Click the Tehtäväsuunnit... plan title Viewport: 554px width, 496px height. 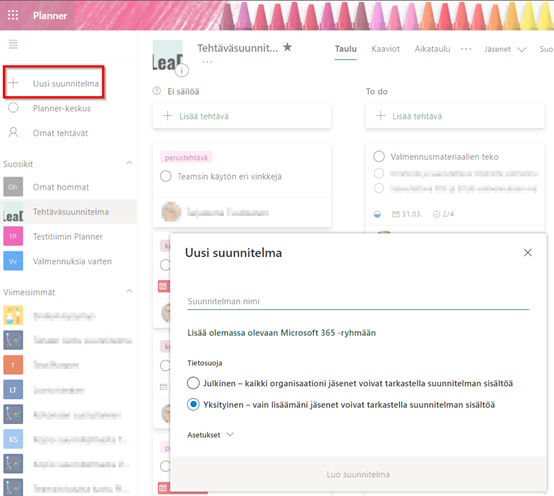tap(237, 48)
